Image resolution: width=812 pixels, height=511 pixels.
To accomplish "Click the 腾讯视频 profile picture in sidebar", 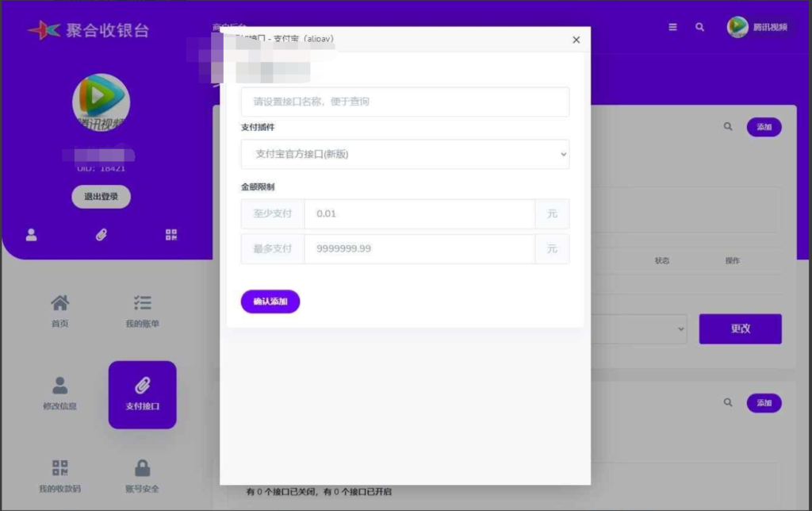I will point(101,102).
